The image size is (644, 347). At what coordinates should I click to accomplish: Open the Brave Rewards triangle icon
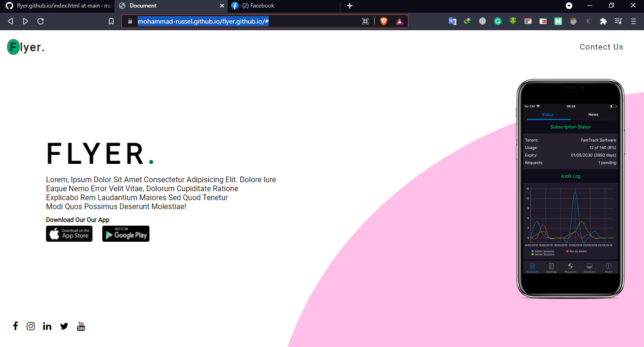click(399, 21)
